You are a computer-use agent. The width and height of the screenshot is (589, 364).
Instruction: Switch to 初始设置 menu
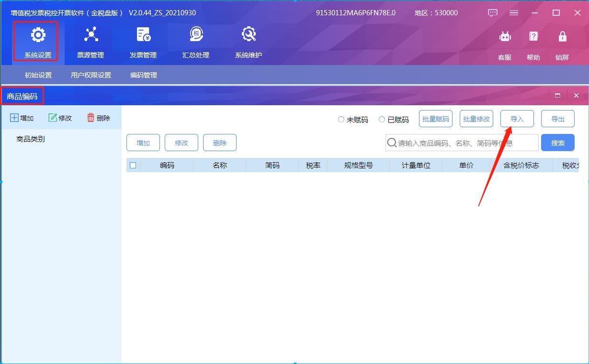[38, 75]
